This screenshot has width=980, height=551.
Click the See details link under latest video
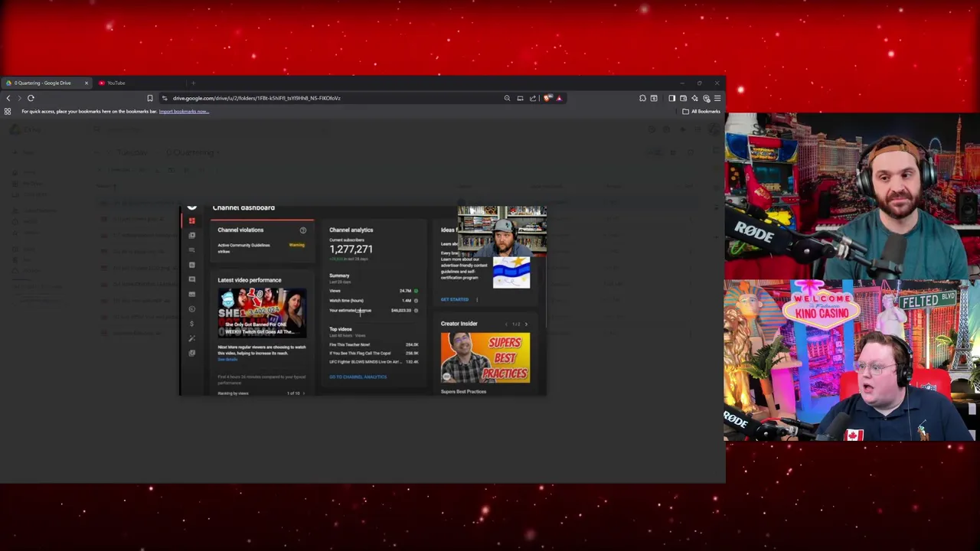click(227, 358)
